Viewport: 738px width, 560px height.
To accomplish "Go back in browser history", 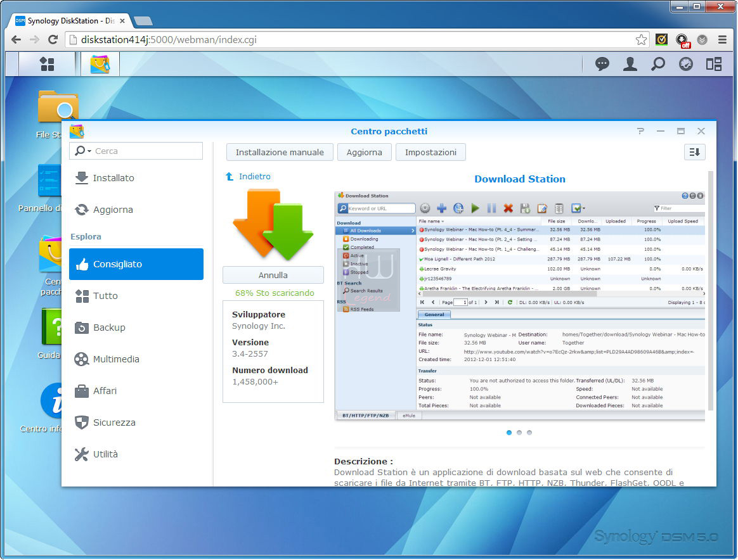I will (16, 39).
